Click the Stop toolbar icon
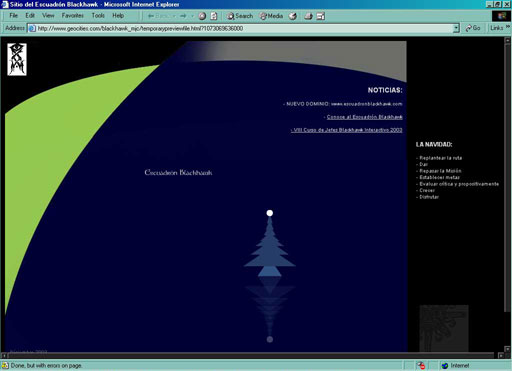The image size is (512, 371). 202,16
